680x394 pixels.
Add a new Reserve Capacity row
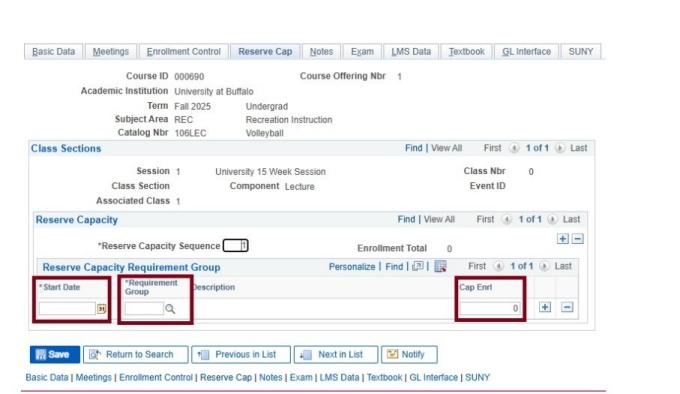(x=562, y=239)
